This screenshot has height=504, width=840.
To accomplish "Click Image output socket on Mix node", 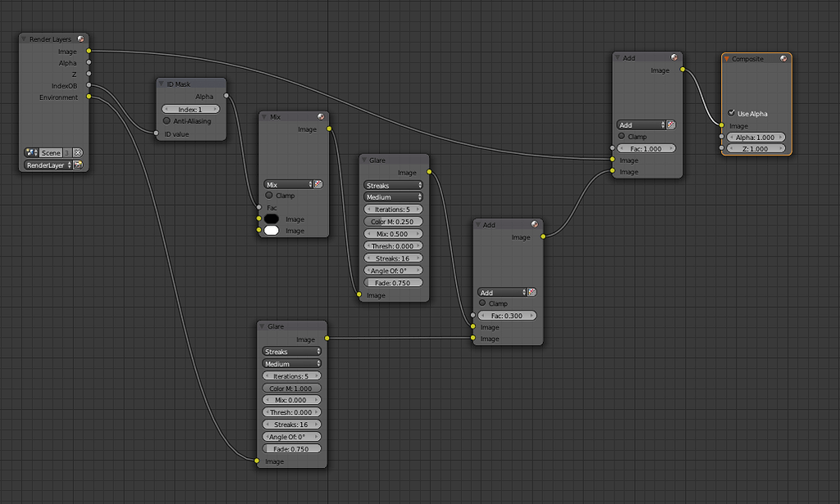I will coord(329,129).
